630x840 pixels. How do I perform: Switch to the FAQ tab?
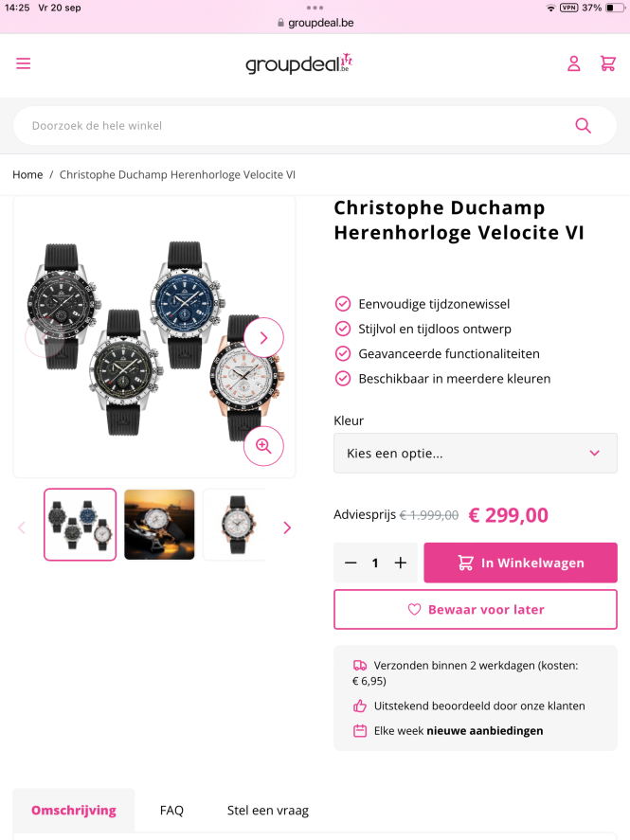coord(171,810)
